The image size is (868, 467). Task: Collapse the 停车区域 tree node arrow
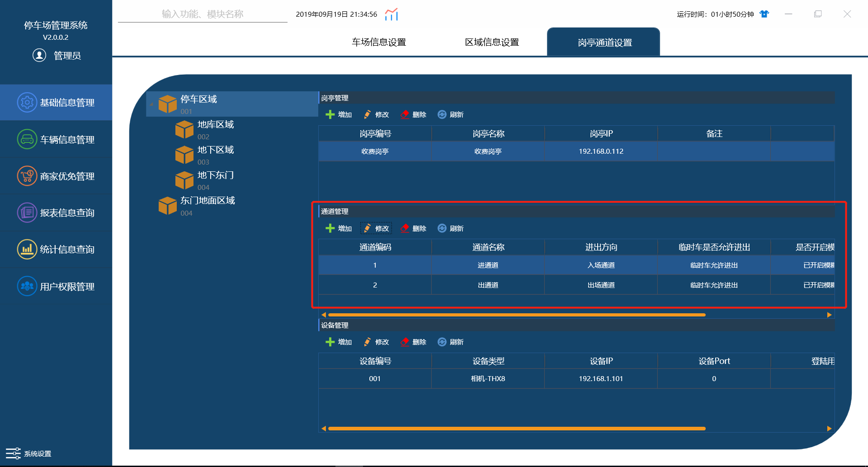click(x=151, y=104)
